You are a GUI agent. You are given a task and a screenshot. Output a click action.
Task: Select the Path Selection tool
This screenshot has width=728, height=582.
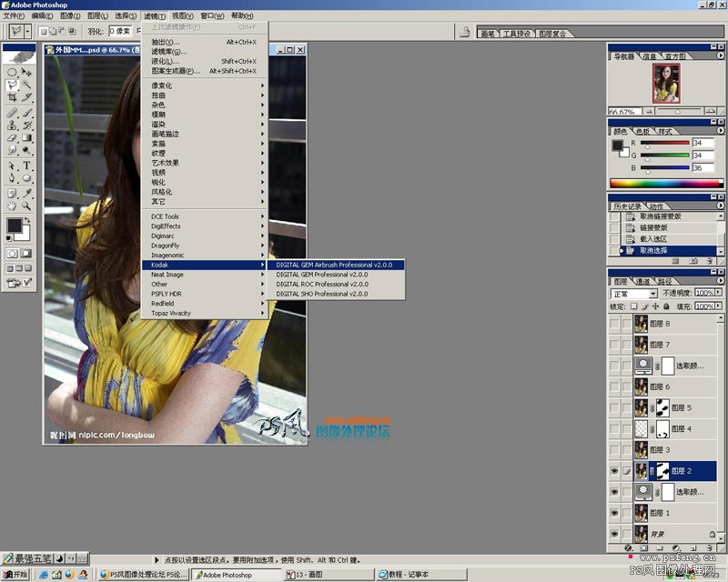pyautogui.click(x=12, y=166)
